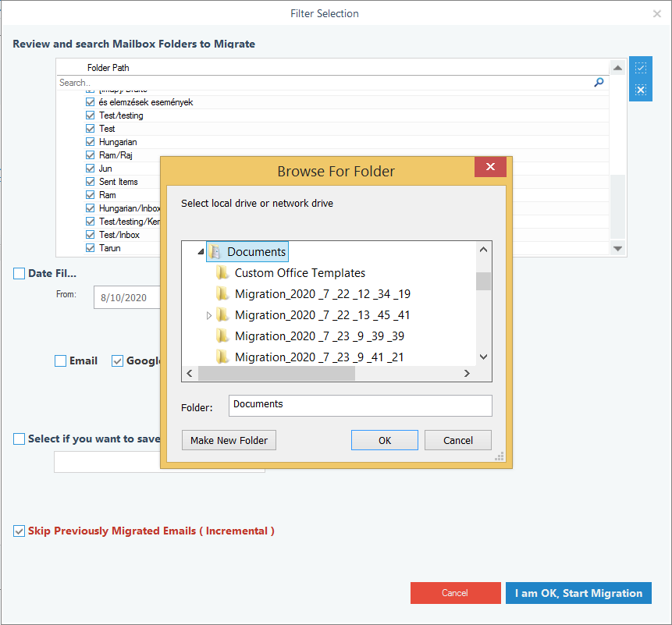
Task: Click the horizontal scrollbar thumb in folder tree
Action: (276, 373)
